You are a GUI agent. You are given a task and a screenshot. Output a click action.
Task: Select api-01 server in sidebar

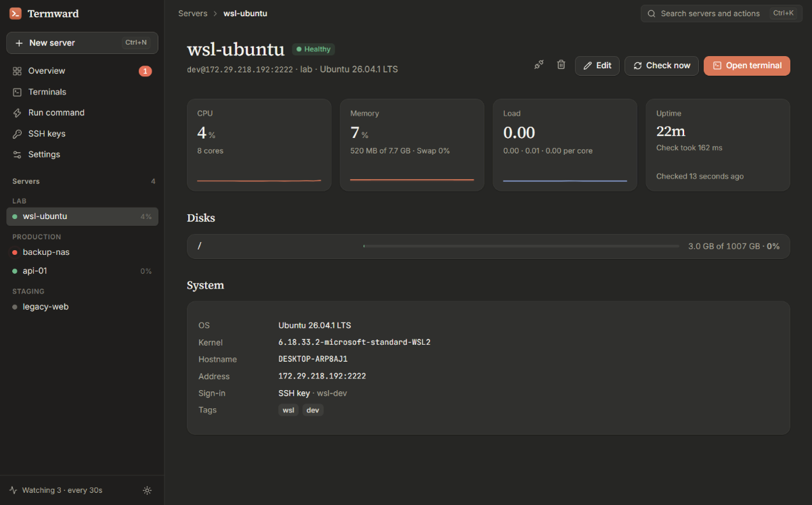coord(82,271)
